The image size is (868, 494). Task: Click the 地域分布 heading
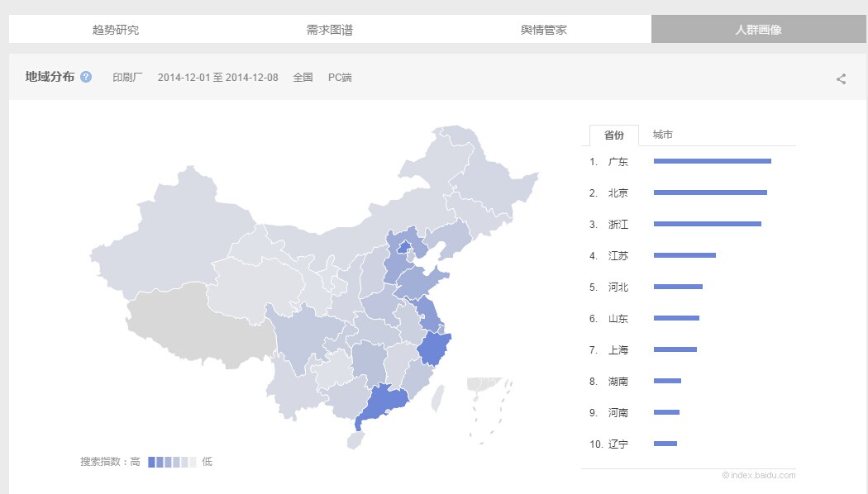pos(50,77)
